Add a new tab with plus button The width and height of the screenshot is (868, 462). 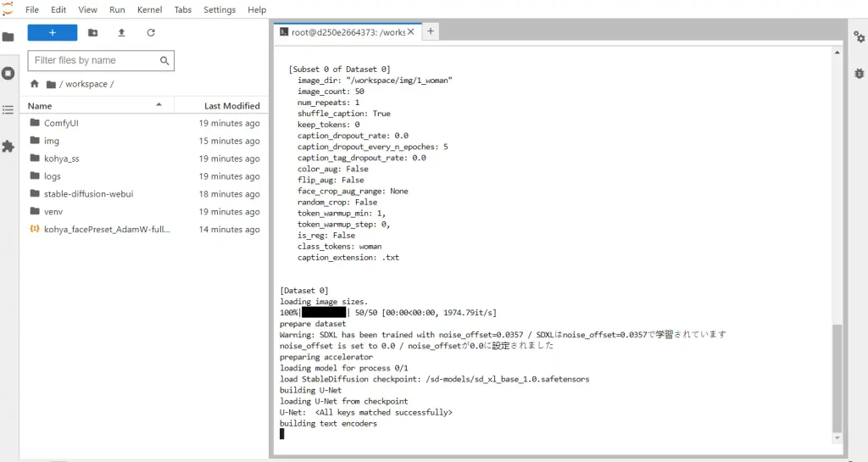pos(431,31)
